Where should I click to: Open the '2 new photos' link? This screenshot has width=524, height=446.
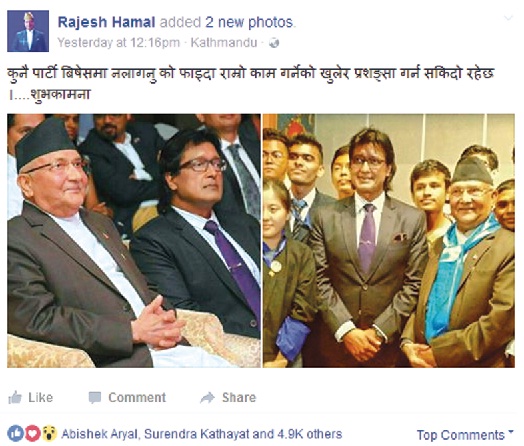(x=249, y=22)
